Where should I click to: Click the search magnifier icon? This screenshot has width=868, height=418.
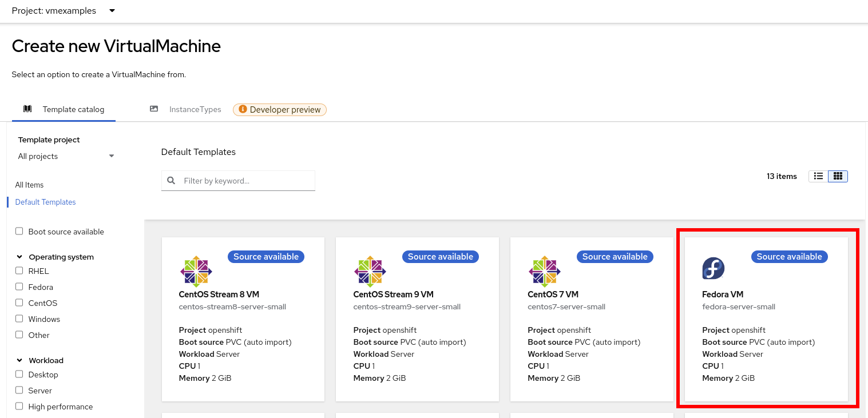pyautogui.click(x=171, y=181)
